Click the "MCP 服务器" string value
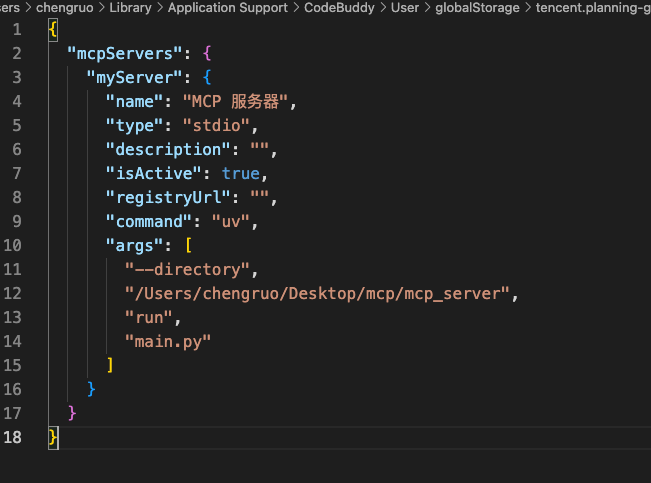The height and width of the screenshot is (483, 651). 235,102
